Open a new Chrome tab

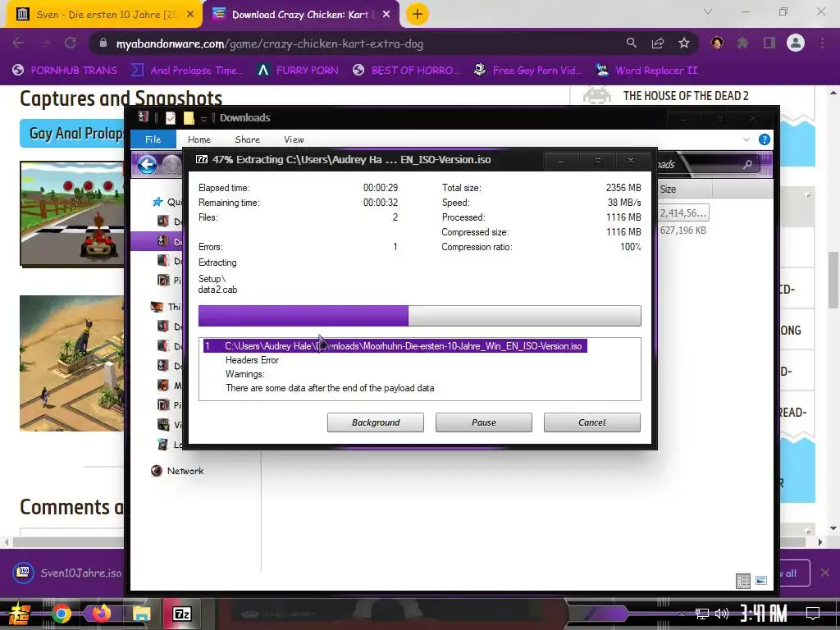tap(418, 14)
